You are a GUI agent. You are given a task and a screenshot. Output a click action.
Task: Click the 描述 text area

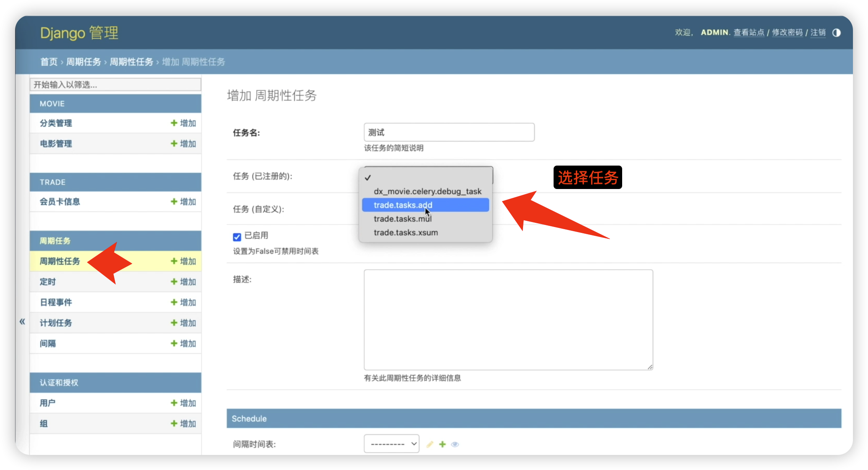click(508, 319)
